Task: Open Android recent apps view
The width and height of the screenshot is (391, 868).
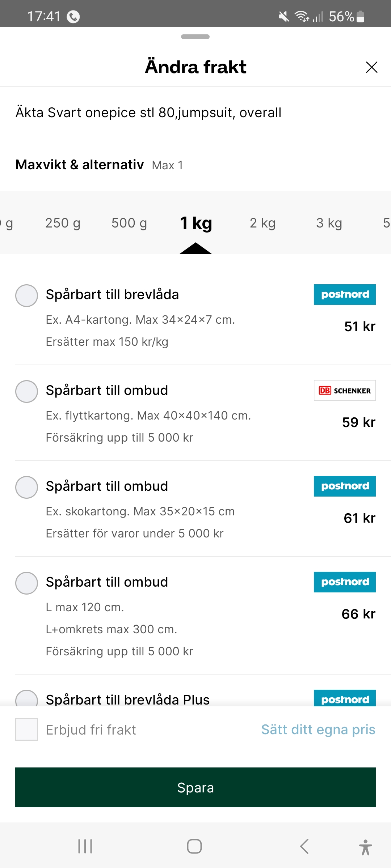Action: click(x=85, y=846)
